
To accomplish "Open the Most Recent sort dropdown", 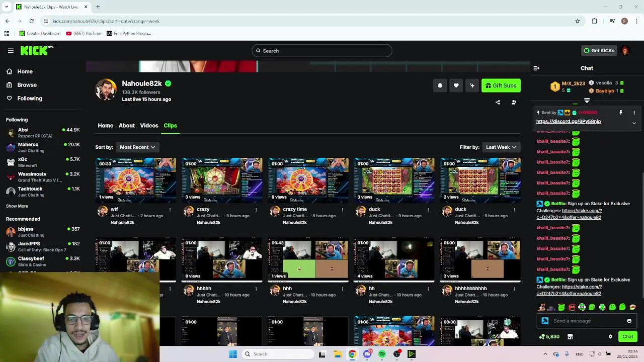I will pos(137,147).
